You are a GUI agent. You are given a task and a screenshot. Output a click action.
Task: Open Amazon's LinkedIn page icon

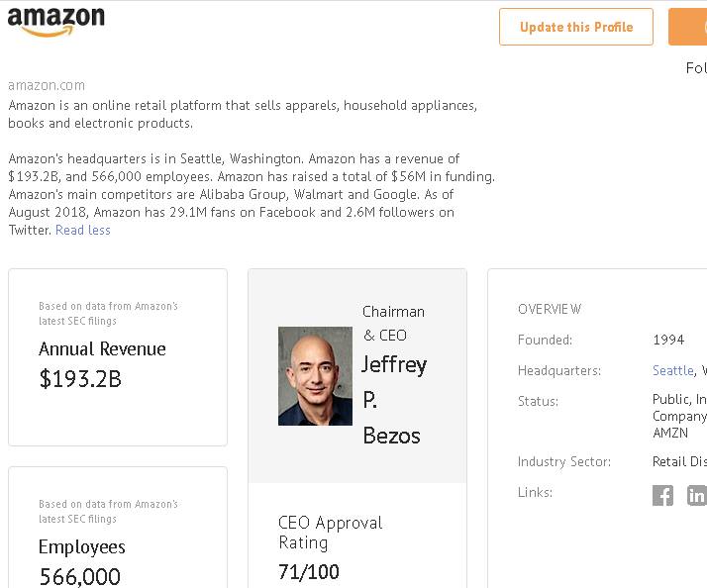pyautogui.click(x=696, y=495)
